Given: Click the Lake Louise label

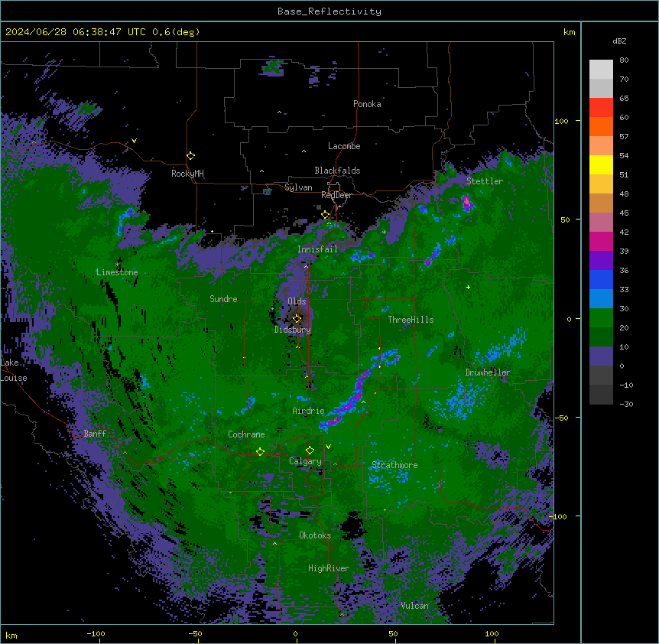Looking at the screenshot, I should 14,370.
